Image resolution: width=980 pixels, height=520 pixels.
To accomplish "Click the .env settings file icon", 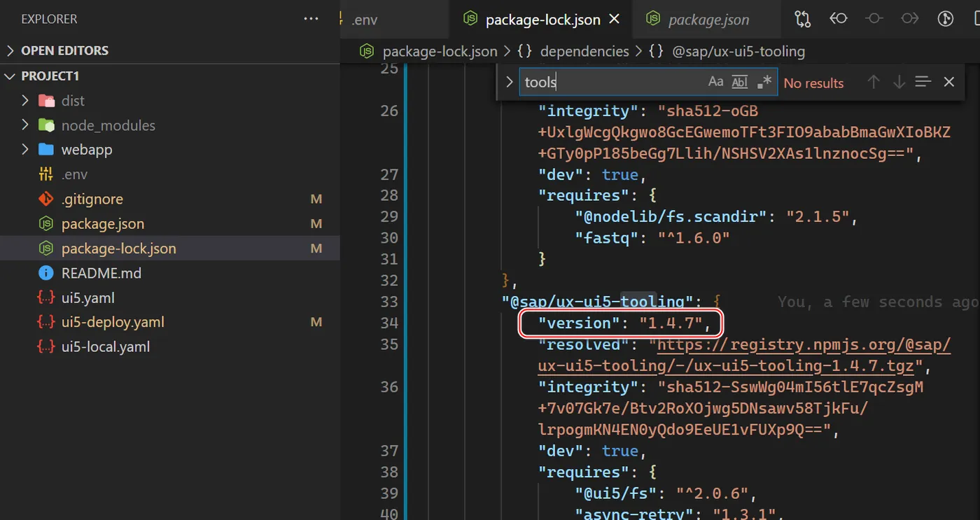I will [46, 174].
